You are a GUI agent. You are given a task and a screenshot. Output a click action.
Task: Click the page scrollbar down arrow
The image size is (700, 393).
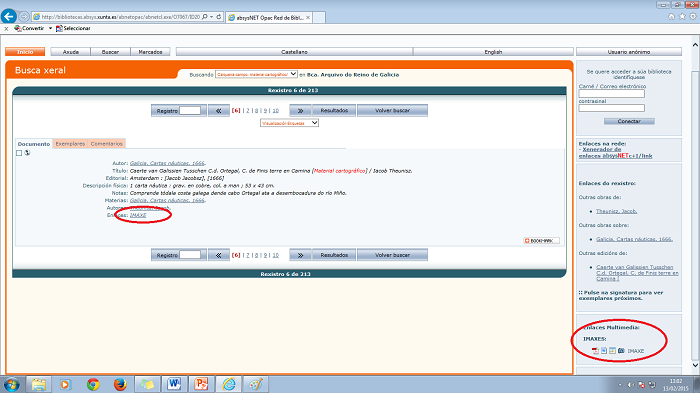click(x=695, y=365)
